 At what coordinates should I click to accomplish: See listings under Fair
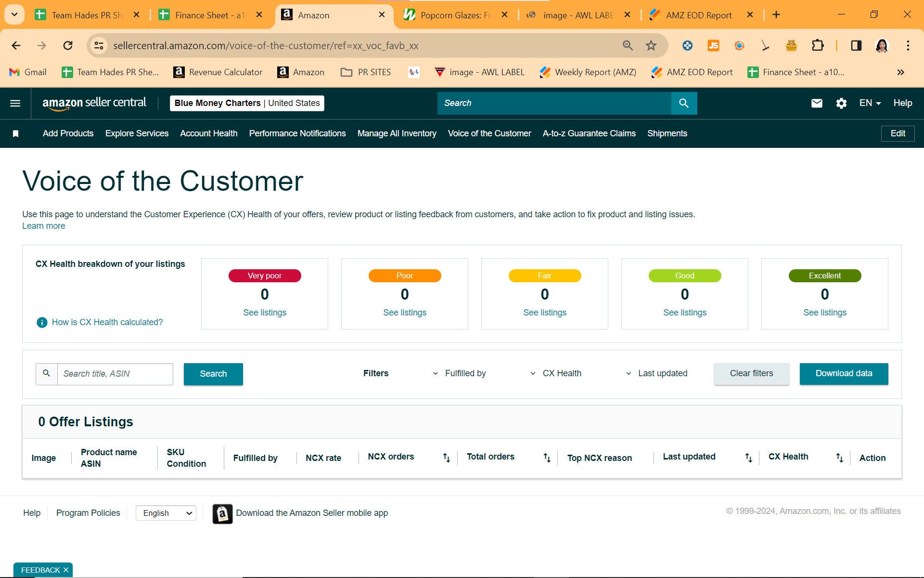pos(545,313)
